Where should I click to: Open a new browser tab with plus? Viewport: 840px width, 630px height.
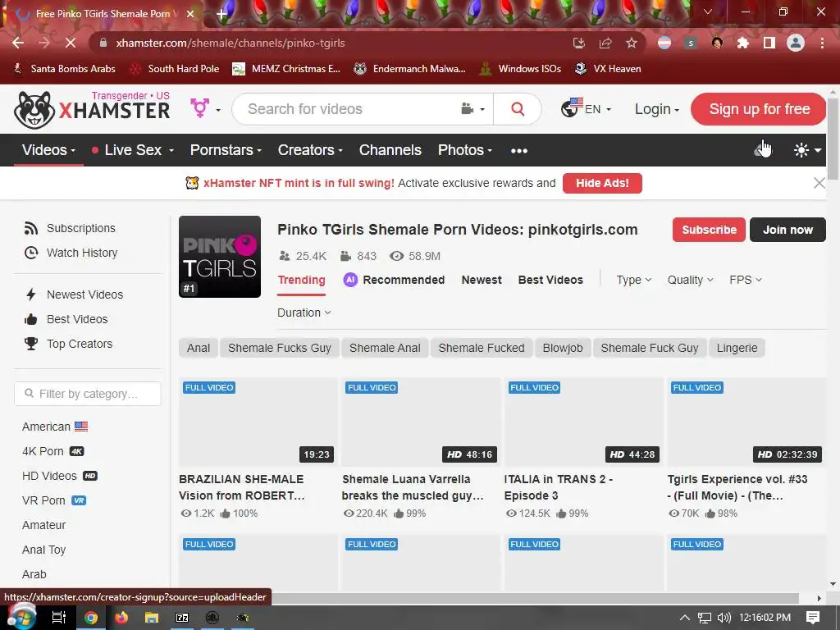coord(221,14)
